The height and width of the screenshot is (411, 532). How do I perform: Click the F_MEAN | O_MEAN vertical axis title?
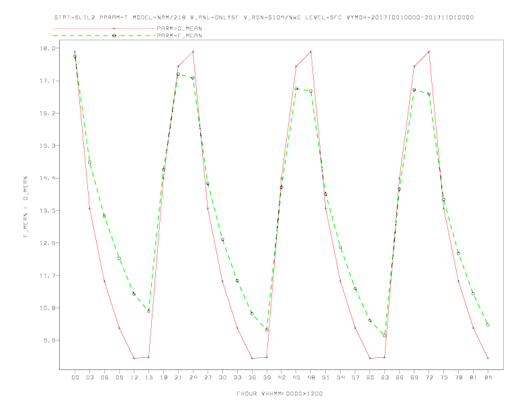click(26, 207)
